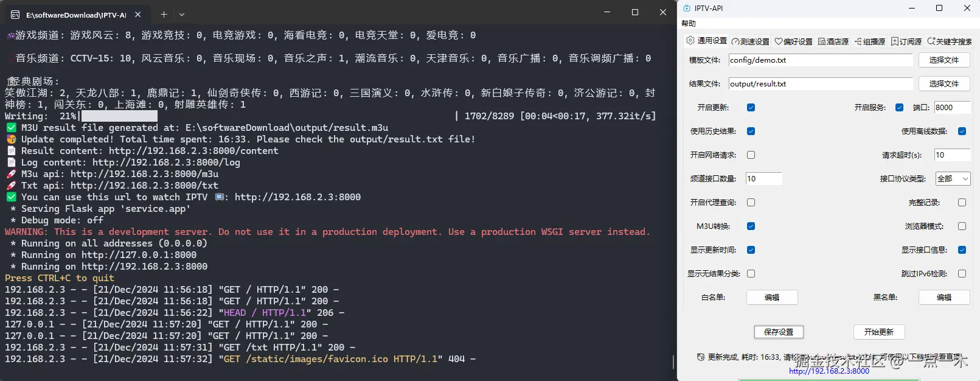Click the 模板文件 input showing config/demo.txt
Viewport: 980px width, 381px height.
(820, 60)
